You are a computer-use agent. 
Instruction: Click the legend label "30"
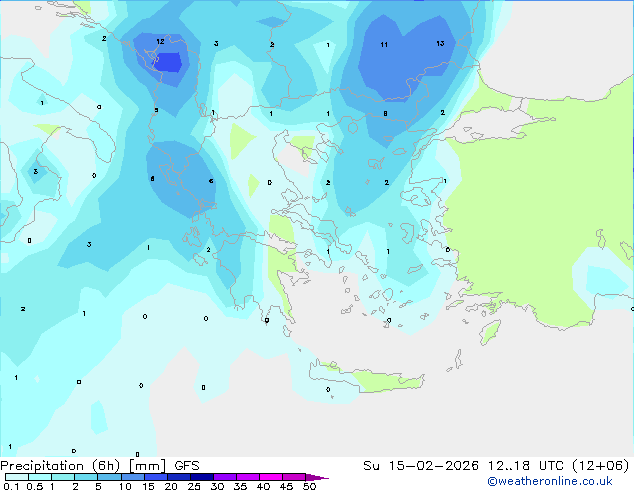click(217, 486)
